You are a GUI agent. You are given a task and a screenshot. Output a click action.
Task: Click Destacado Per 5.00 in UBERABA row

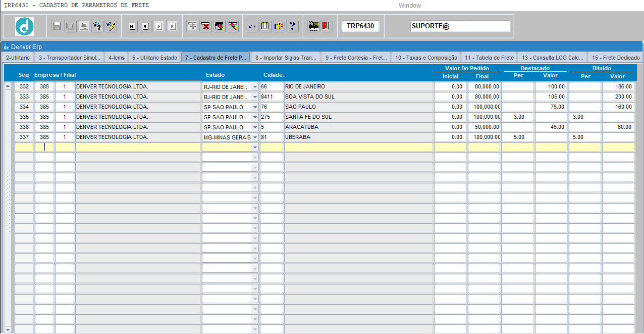click(517, 137)
